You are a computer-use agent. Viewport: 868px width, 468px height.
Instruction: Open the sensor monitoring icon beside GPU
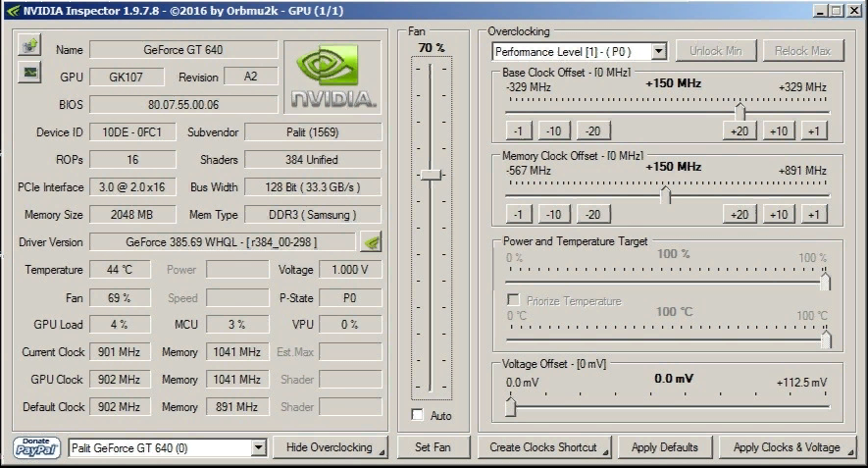coord(29,73)
